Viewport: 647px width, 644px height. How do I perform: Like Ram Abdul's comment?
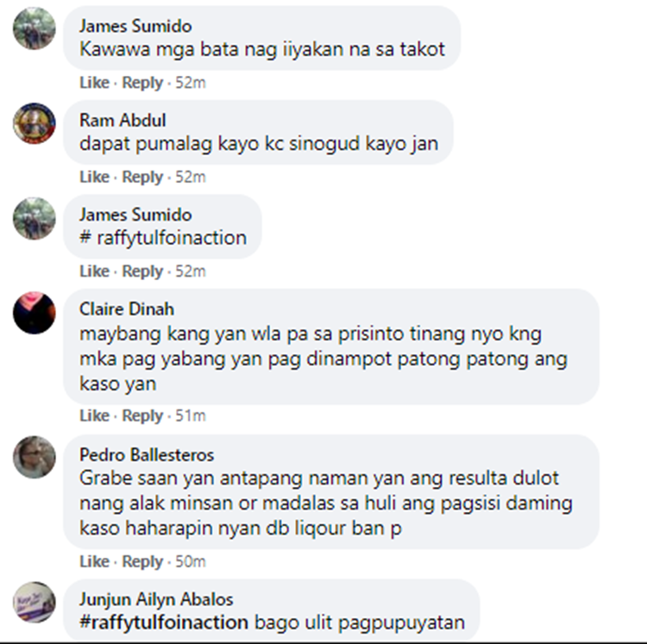(95, 177)
